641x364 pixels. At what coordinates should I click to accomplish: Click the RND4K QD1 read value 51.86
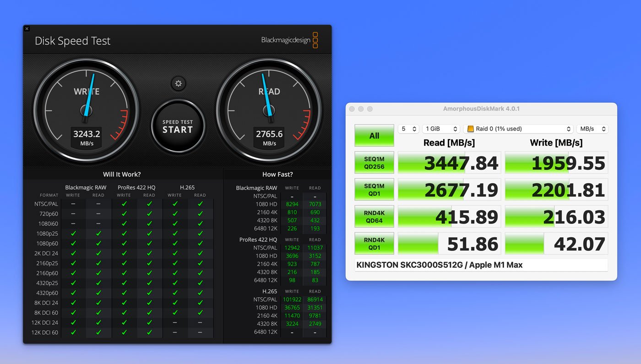click(449, 244)
